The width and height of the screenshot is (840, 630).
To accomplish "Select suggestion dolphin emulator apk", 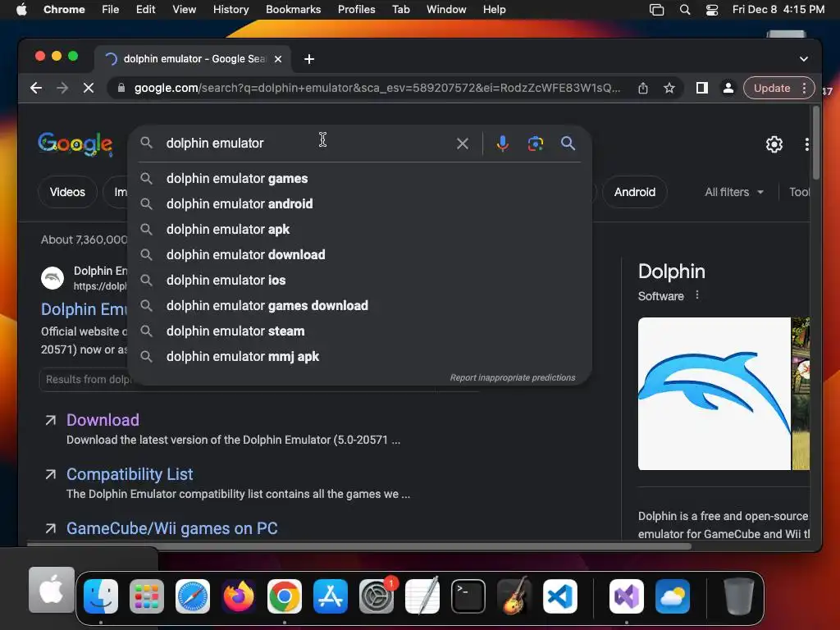I will click(x=359, y=230).
